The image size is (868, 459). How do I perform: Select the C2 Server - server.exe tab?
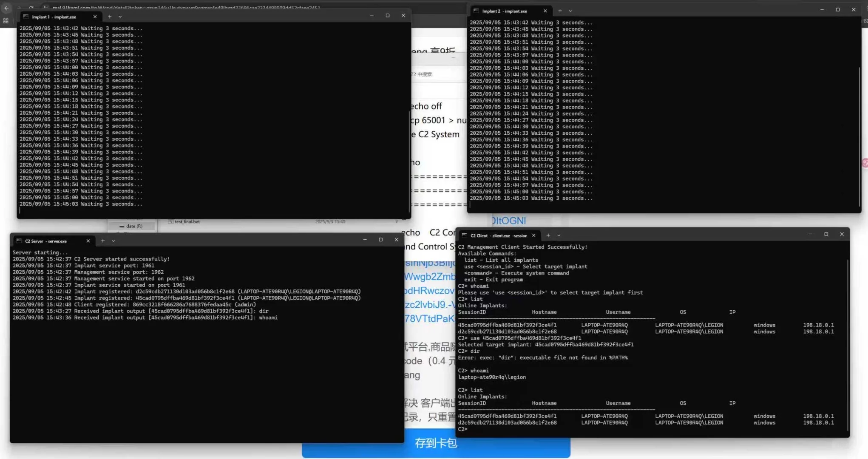(46, 241)
